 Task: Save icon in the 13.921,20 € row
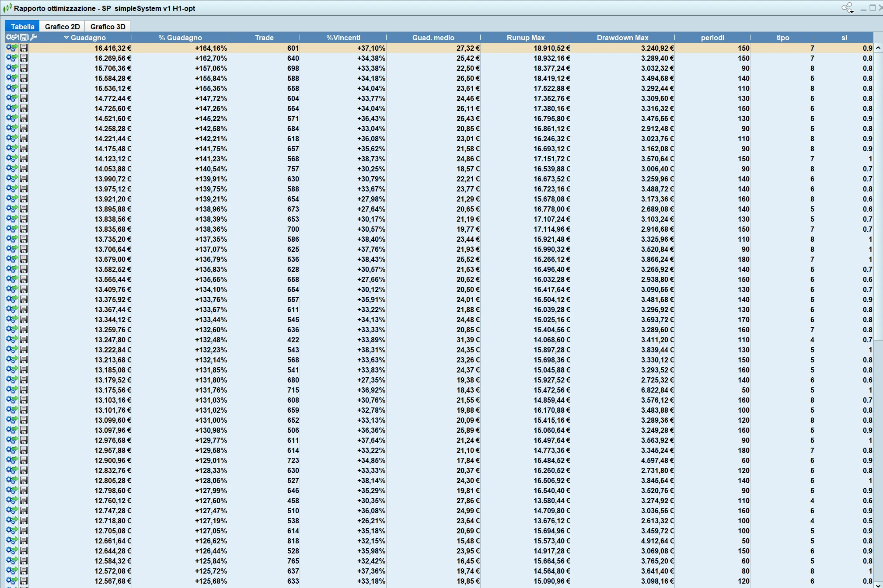[x=24, y=199]
